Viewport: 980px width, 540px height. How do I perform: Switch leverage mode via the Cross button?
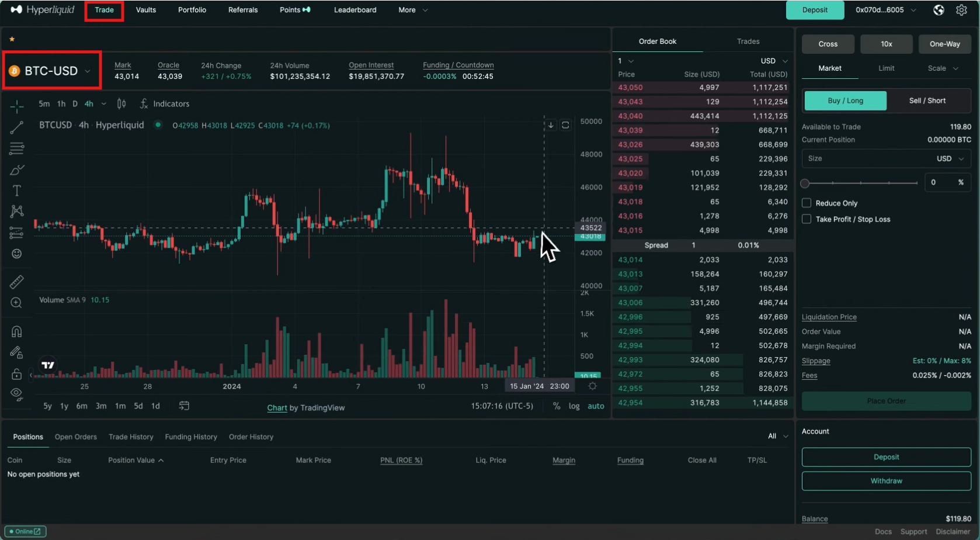(x=828, y=44)
